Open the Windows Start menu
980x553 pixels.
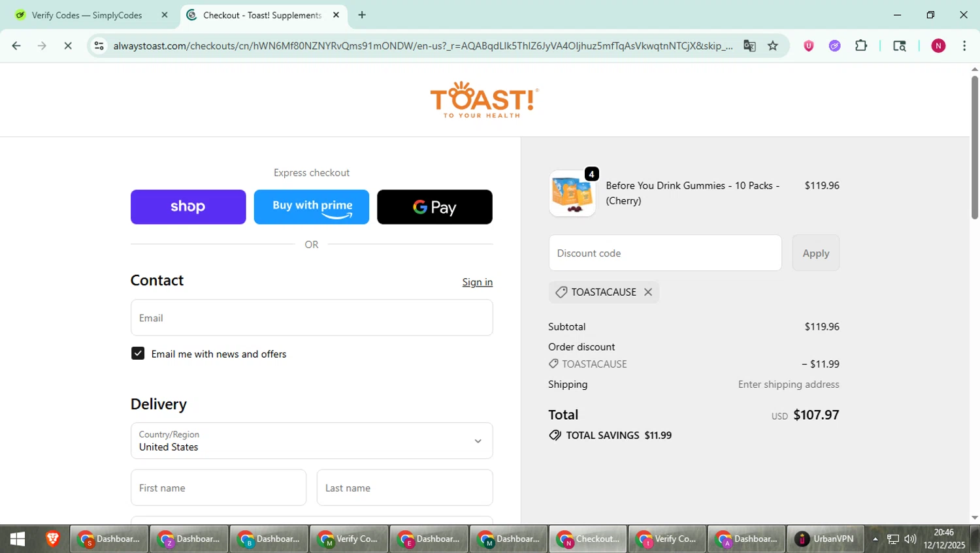[18, 539]
